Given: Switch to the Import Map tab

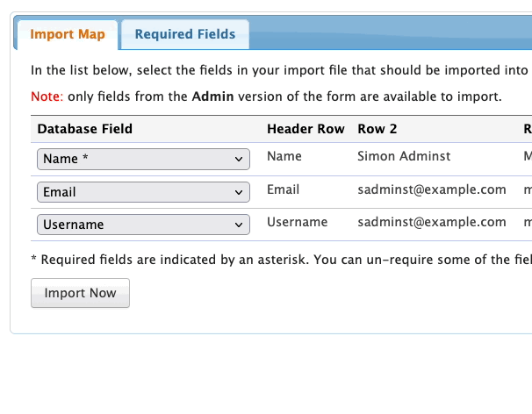Looking at the screenshot, I should (67, 35).
